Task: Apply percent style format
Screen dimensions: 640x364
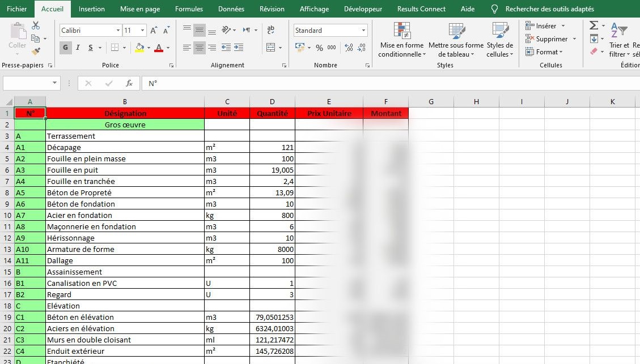Action: tap(319, 48)
